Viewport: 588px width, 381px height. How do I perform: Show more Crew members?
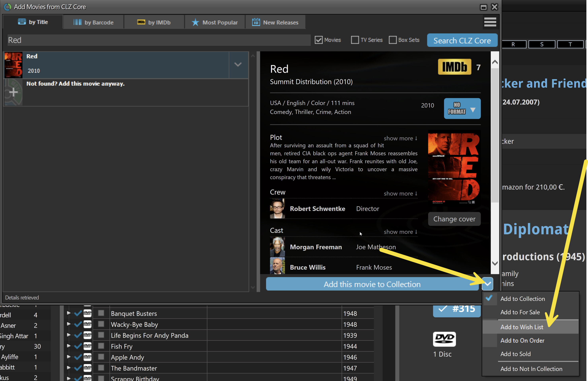[x=401, y=193]
